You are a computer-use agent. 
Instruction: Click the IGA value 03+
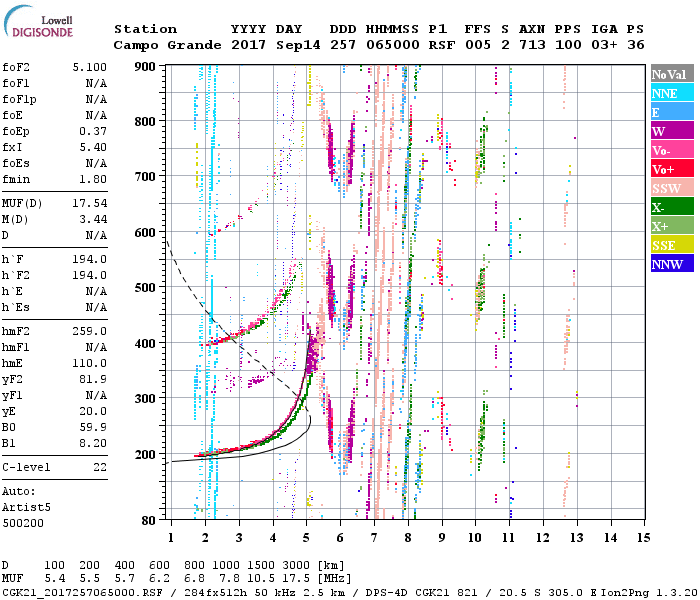pyautogui.click(x=604, y=45)
